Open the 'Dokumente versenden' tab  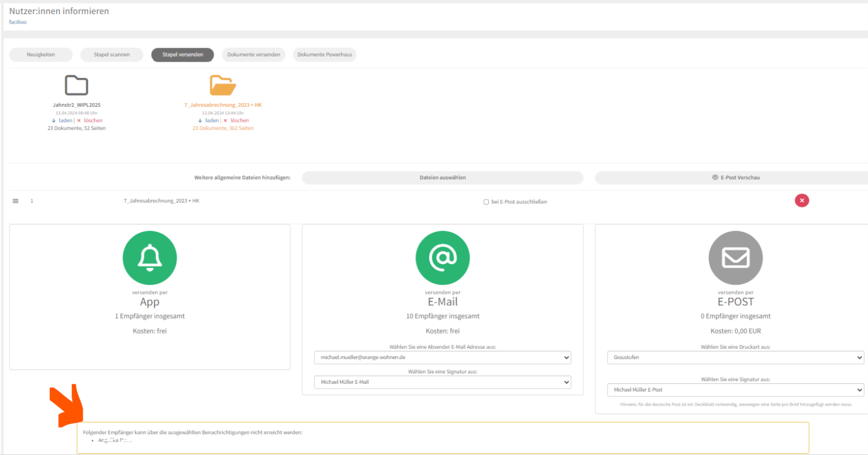(x=254, y=54)
